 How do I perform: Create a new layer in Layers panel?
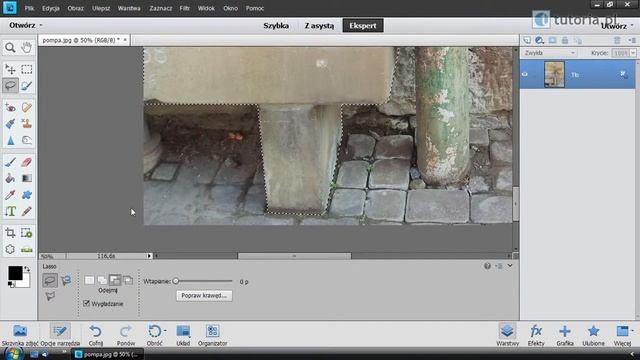click(527, 40)
